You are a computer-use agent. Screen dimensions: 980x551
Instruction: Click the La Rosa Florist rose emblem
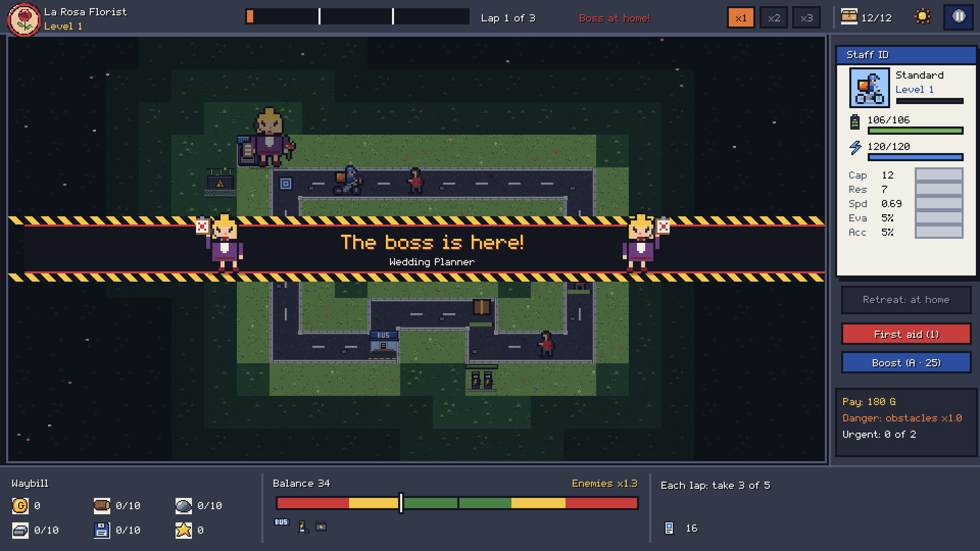[x=24, y=19]
